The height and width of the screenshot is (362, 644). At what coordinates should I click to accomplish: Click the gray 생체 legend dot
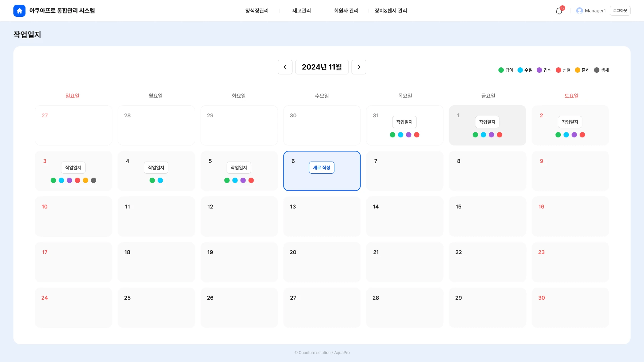coord(597,70)
